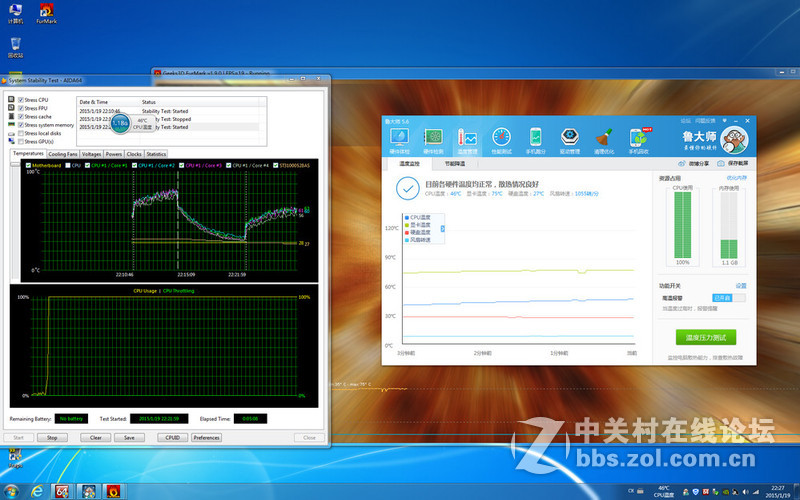Click the Weibo share icon in Lu Dashi

[682, 163]
